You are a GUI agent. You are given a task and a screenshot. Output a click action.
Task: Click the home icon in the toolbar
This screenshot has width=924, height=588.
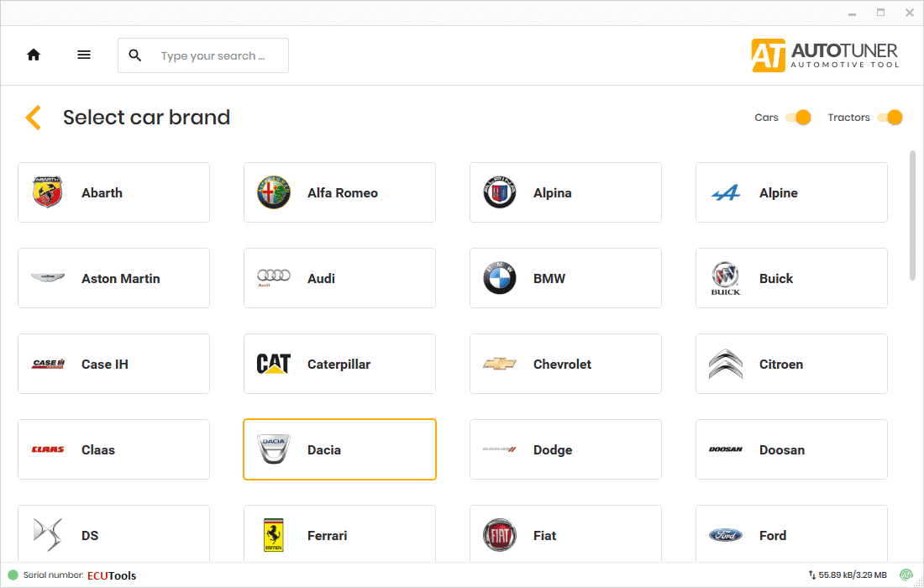(34, 54)
